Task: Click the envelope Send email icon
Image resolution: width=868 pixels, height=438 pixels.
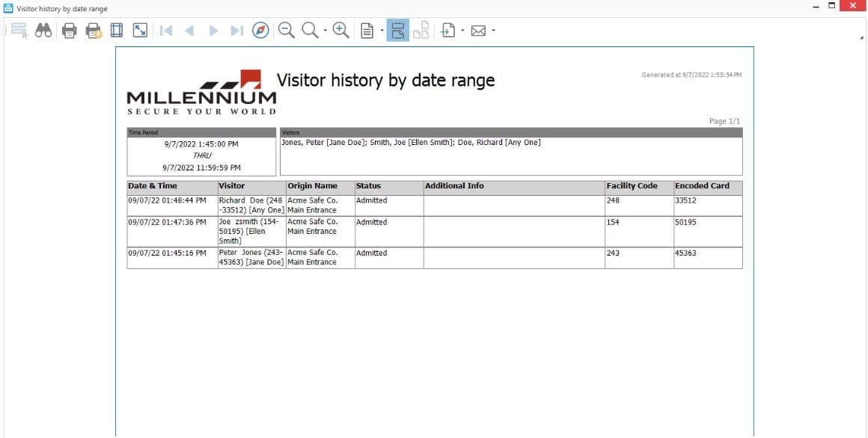Action: (479, 31)
